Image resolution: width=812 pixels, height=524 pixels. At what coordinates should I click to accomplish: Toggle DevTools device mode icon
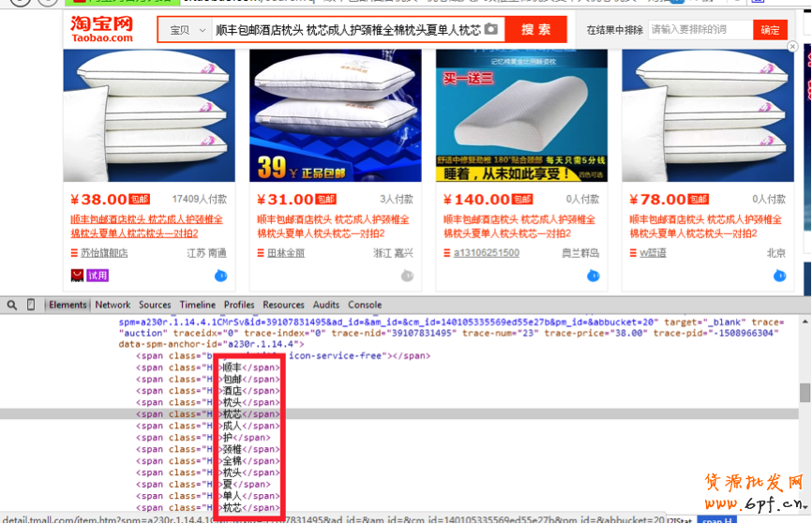click(31, 305)
